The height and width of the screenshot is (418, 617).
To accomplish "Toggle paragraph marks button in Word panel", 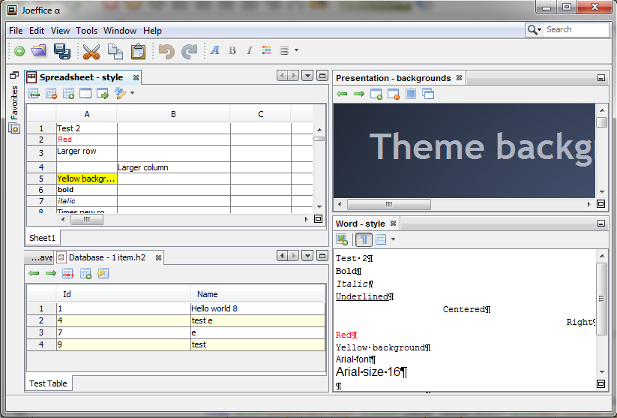I will coord(362,239).
